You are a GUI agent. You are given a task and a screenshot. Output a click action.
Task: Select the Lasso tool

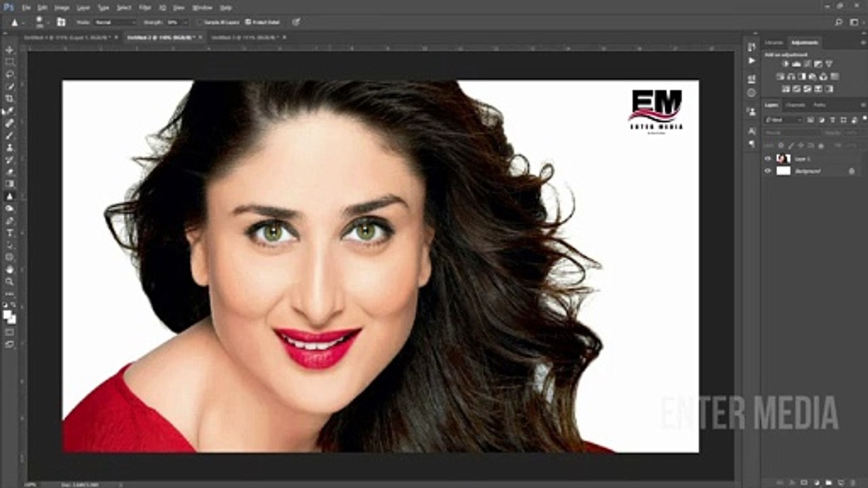[x=9, y=75]
